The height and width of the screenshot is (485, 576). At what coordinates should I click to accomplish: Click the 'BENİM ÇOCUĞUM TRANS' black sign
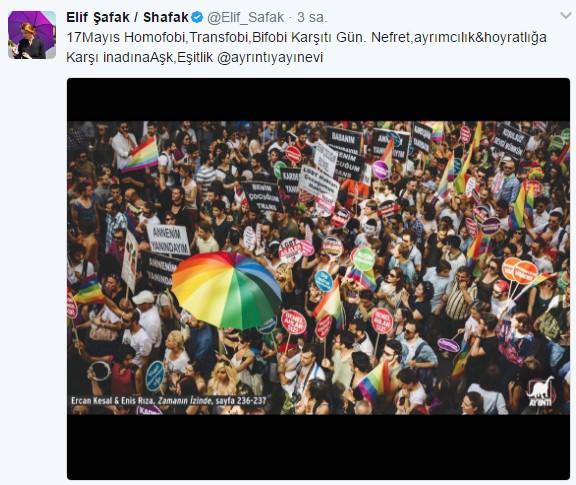(262, 197)
